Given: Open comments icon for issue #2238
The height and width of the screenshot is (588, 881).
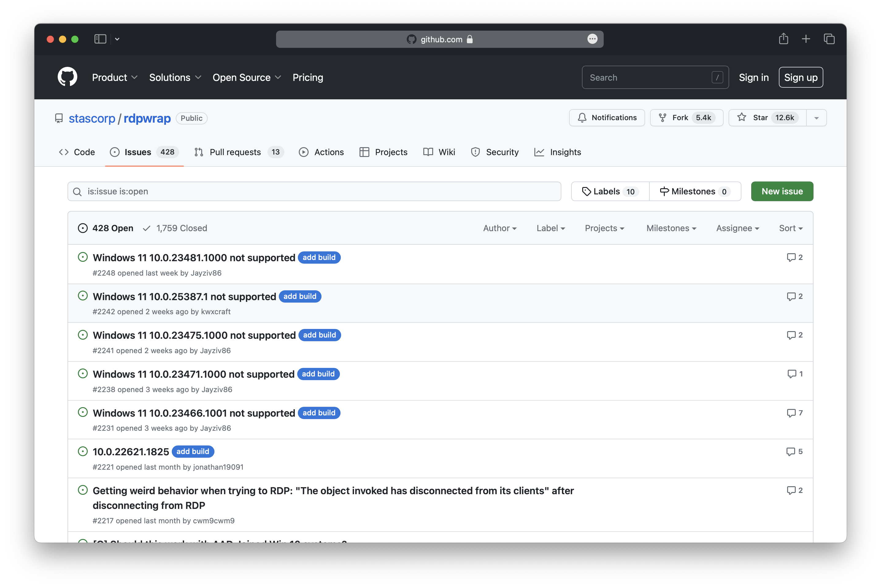Looking at the screenshot, I should click(x=791, y=374).
